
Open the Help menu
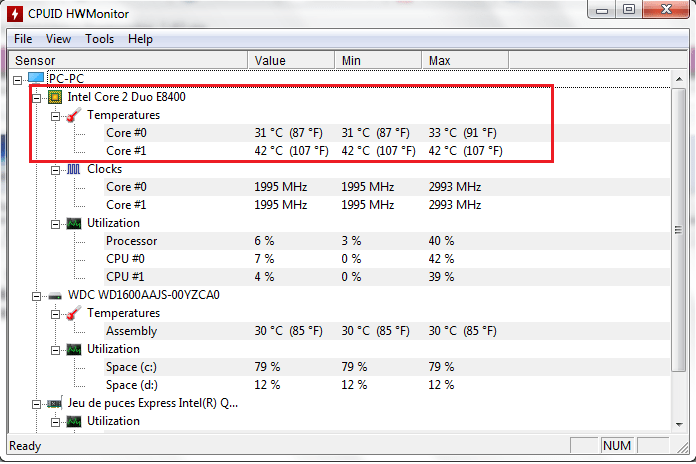pyautogui.click(x=140, y=39)
